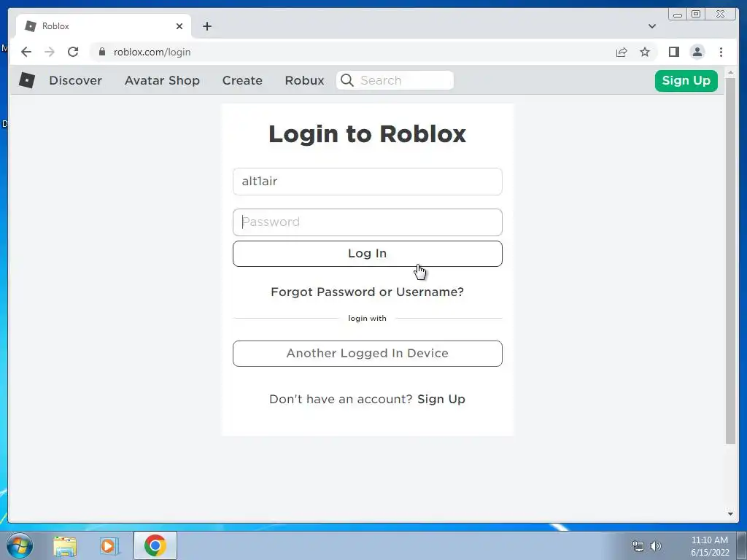Open Chrome profile avatar menu

click(697, 52)
